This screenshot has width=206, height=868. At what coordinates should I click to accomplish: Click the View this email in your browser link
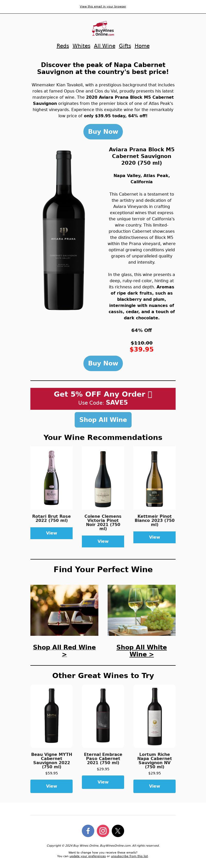tap(103, 6)
